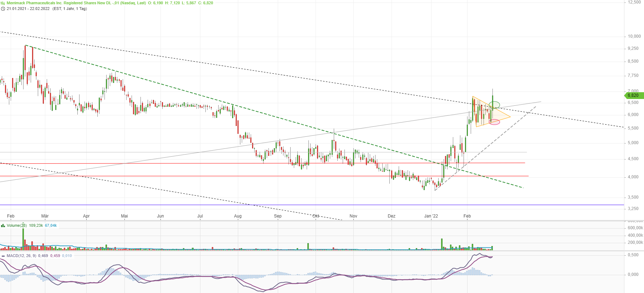Click the 10,000 level on price axis
Screen dimensions: 644x293
634,36
